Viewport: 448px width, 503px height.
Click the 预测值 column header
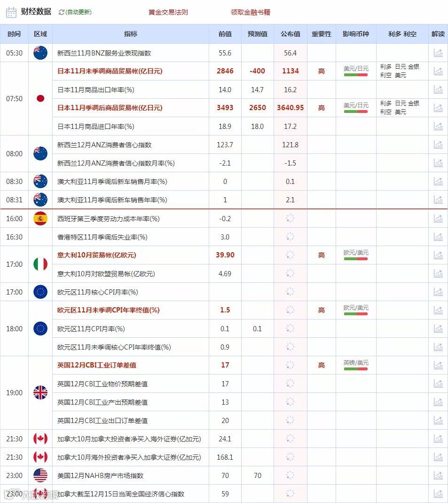pos(257,34)
